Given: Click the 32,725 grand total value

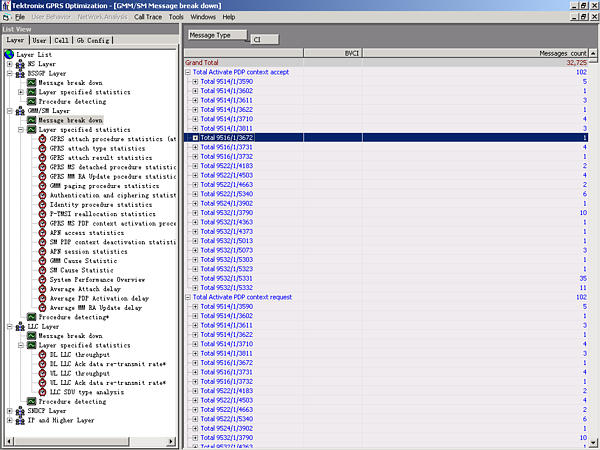Looking at the screenshot, I should (x=576, y=62).
